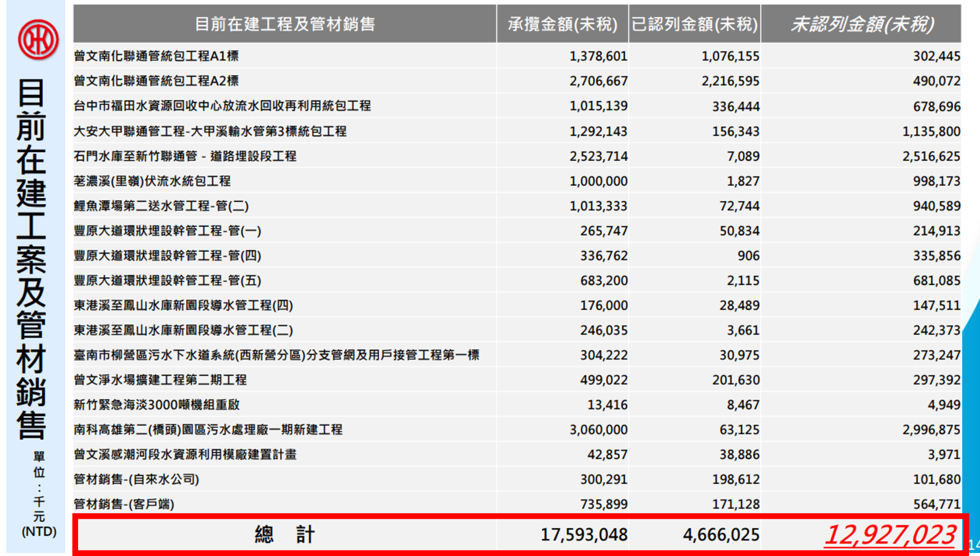Select the value 273,247

click(937, 355)
